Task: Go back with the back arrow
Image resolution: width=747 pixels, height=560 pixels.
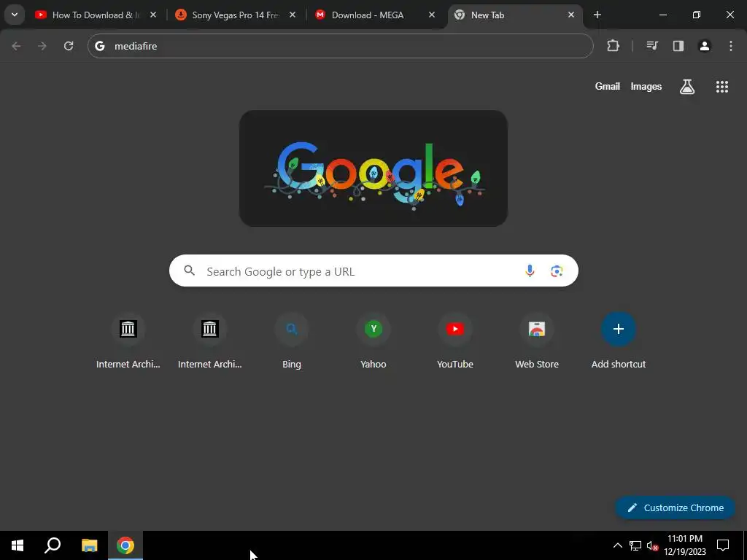Action: (16, 46)
